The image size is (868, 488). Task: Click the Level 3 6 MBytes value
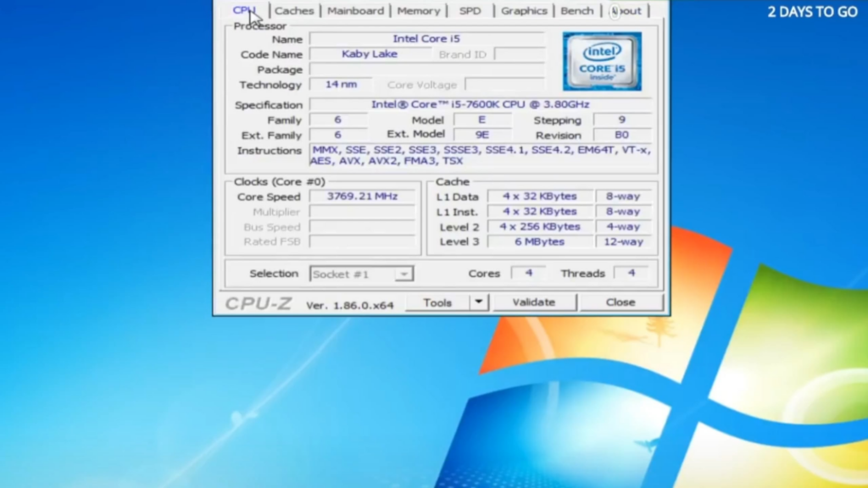[x=540, y=241]
